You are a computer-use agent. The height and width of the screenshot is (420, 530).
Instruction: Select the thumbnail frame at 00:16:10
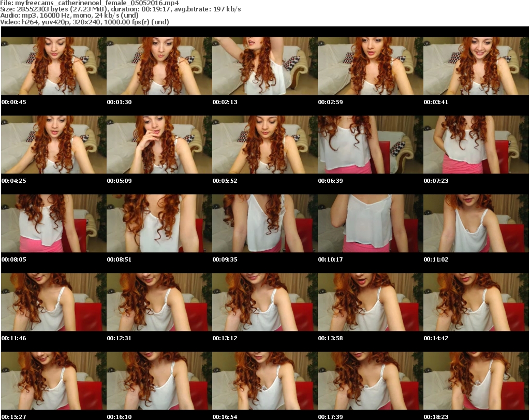[159, 381]
